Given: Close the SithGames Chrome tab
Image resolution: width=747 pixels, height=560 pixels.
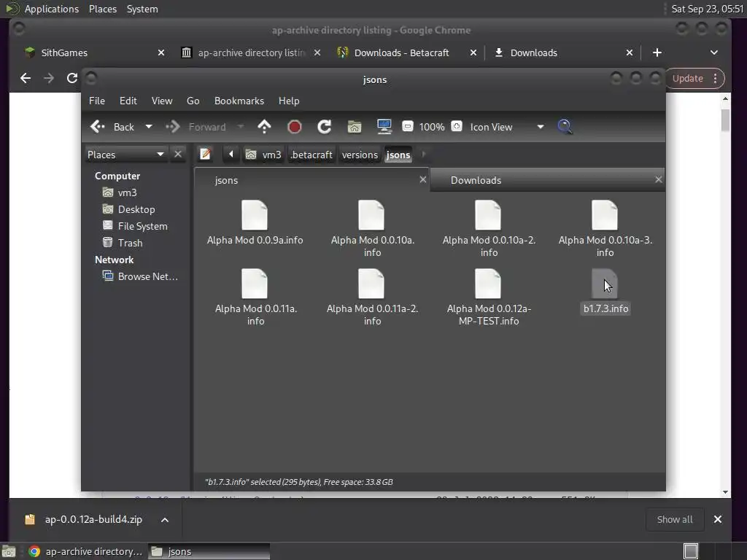Looking at the screenshot, I should point(161,52).
